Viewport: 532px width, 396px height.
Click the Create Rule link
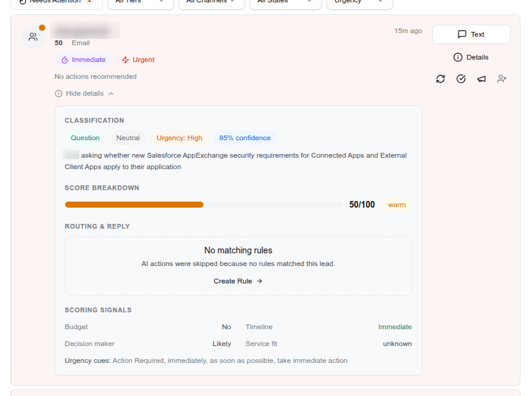[237, 281]
